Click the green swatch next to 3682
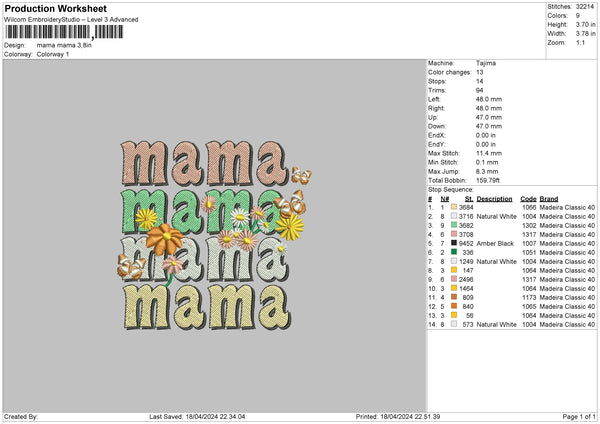Viewport: 600px width, 424px height. pyautogui.click(x=454, y=225)
